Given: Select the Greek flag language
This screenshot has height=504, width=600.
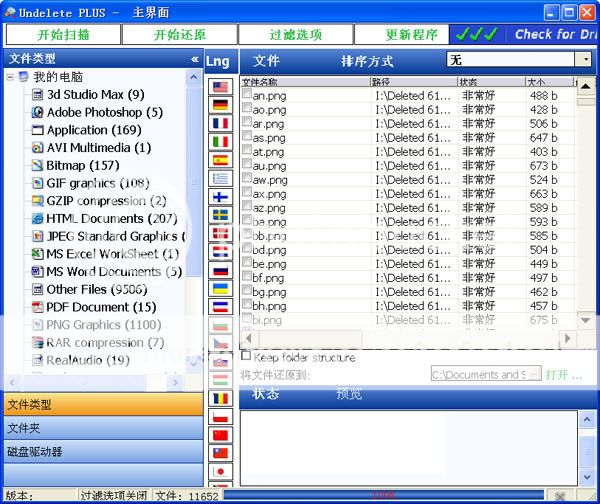Looking at the screenshot, I should coord(220,178).
